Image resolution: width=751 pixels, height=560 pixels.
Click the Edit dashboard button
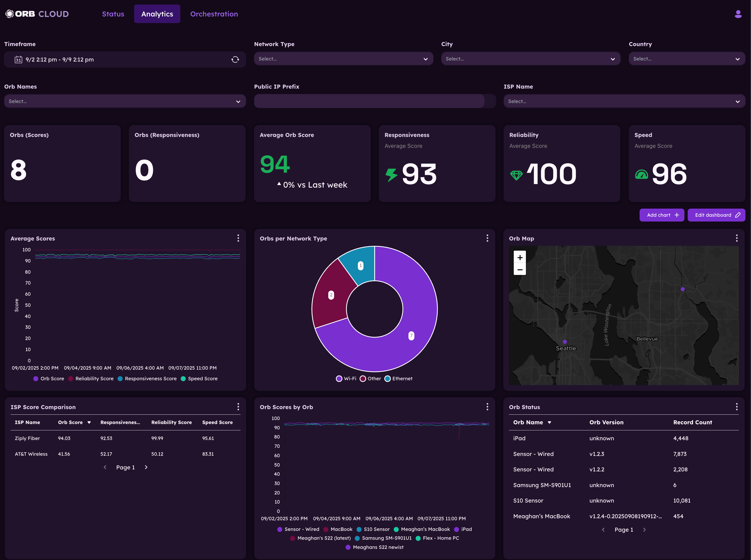pos(716,215)
